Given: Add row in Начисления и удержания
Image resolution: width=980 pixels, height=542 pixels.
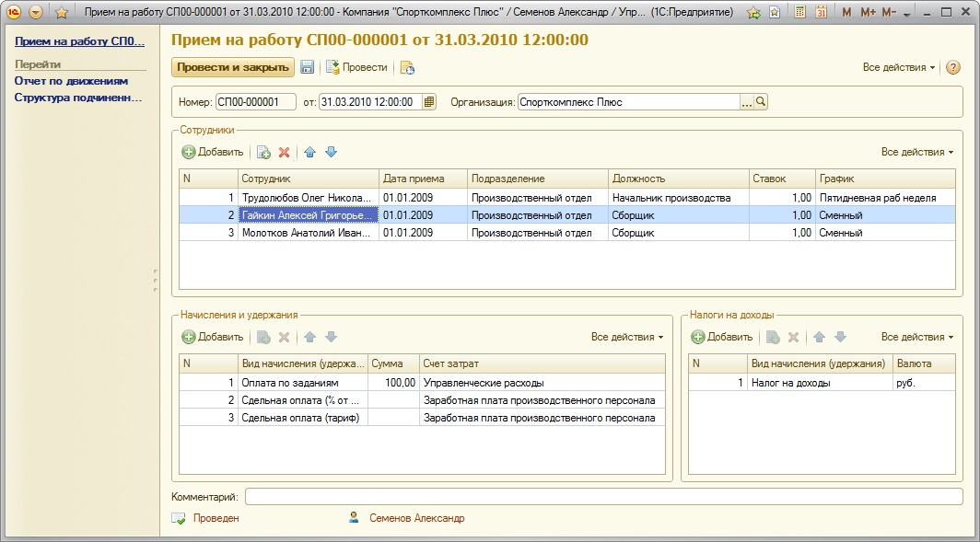Looking at the screenshot, I should [213, 337].
